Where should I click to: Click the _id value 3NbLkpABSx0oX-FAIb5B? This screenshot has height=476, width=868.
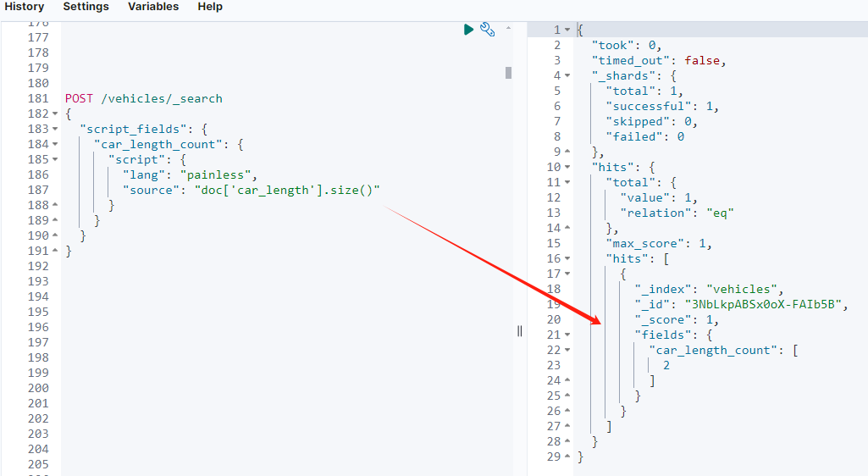tap(763, 304)
